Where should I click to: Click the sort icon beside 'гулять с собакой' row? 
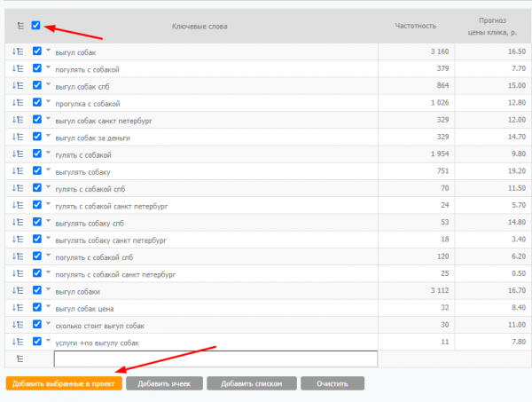point(17,154)
